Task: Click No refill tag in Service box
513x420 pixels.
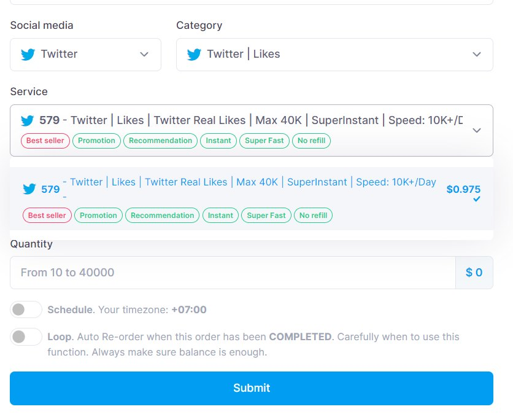Action: [312, 141]
